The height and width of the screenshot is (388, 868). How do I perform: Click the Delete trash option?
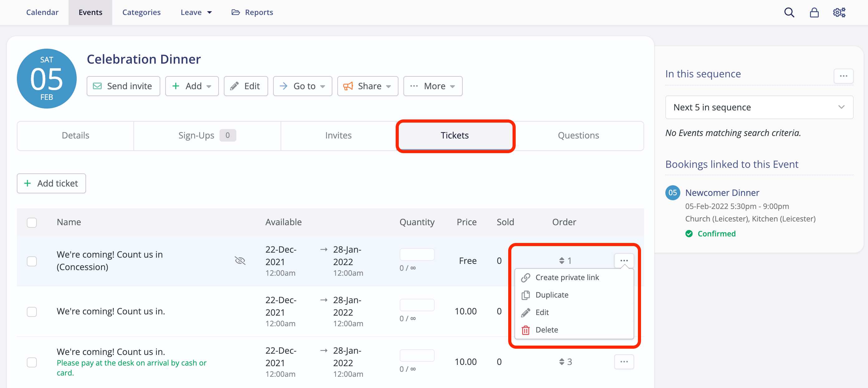546,330
